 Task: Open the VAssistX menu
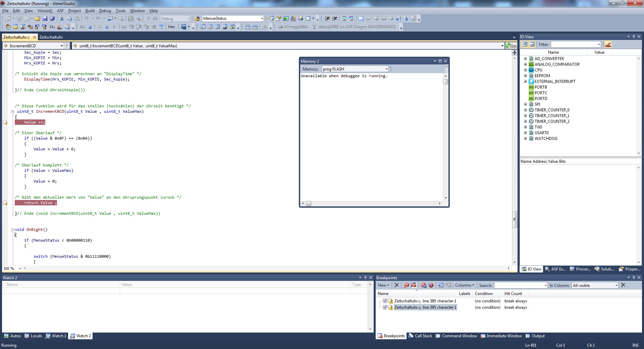coord(45,11)
